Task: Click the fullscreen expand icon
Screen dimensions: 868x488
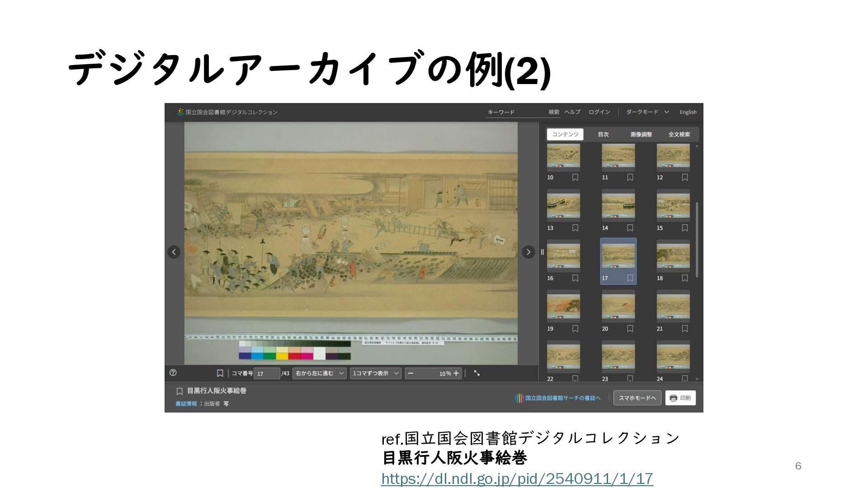Action: point(476,373)
